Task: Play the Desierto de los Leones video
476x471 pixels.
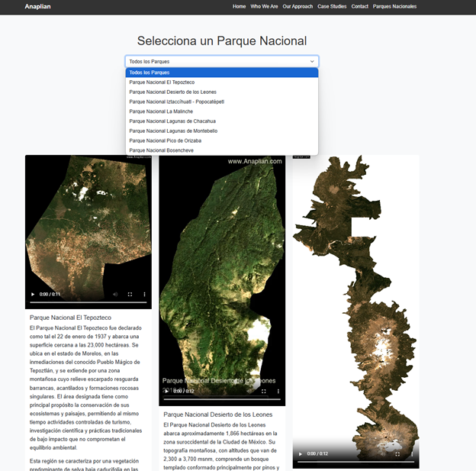Action: [166, 391]
